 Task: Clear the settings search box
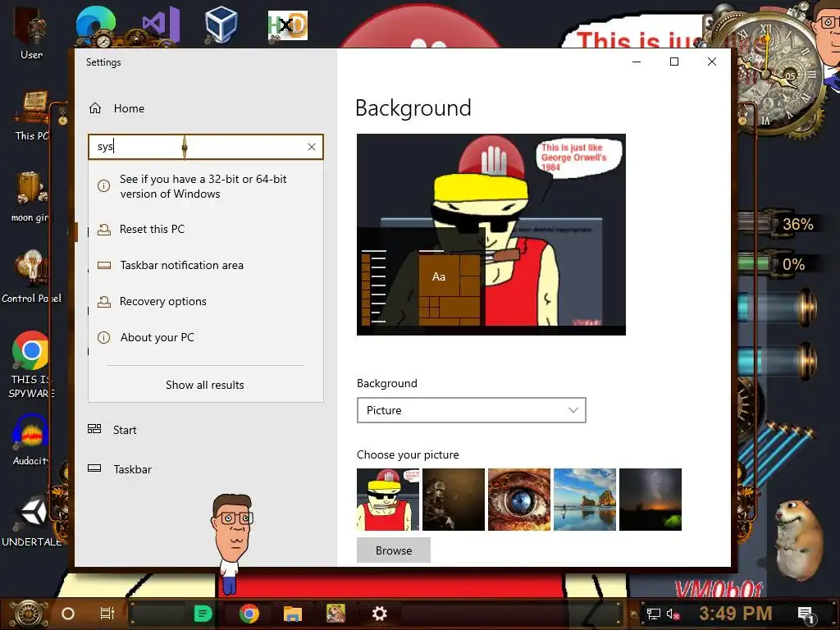pos(311,147)
